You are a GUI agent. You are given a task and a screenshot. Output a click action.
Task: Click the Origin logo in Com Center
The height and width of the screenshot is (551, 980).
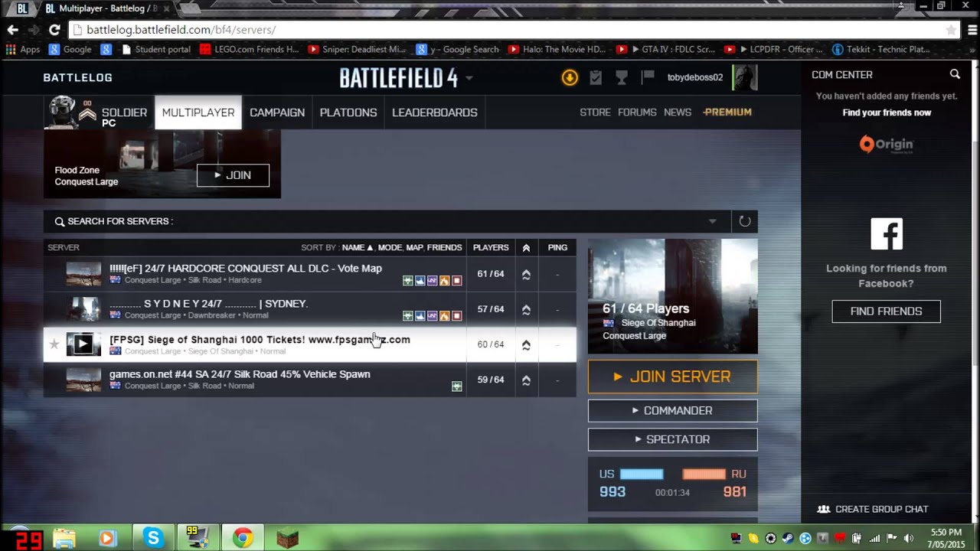pyautogui.click(x=886, y=144)
